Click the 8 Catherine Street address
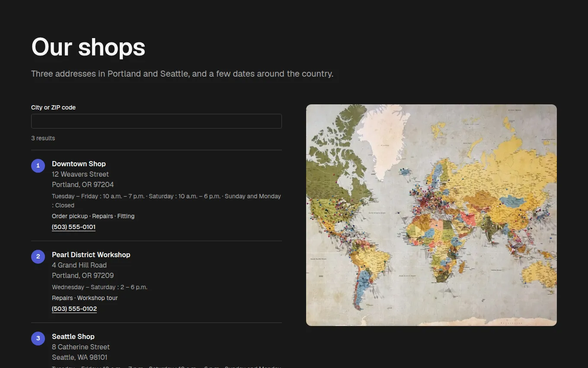588x368 pixels. point(81,347)
